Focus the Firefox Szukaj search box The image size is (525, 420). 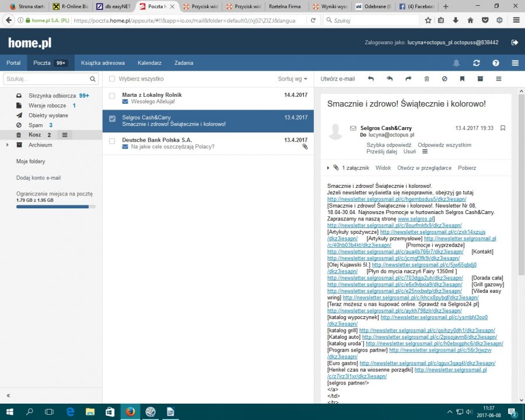pyautogui.click(x=372, y=20)
